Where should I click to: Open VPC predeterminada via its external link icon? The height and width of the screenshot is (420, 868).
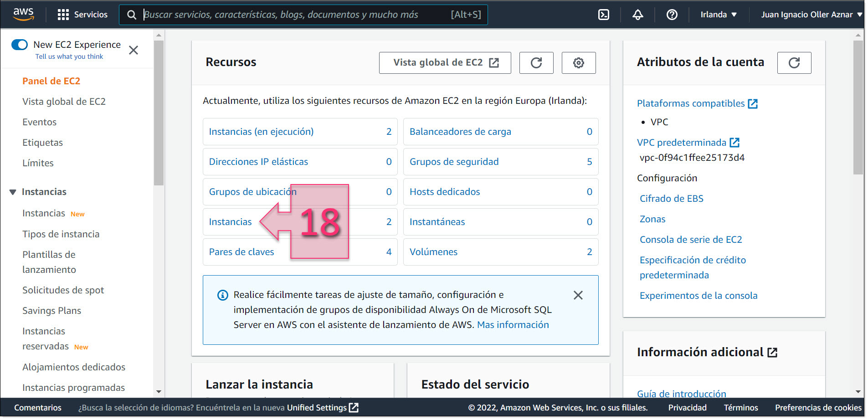point(735,142)
